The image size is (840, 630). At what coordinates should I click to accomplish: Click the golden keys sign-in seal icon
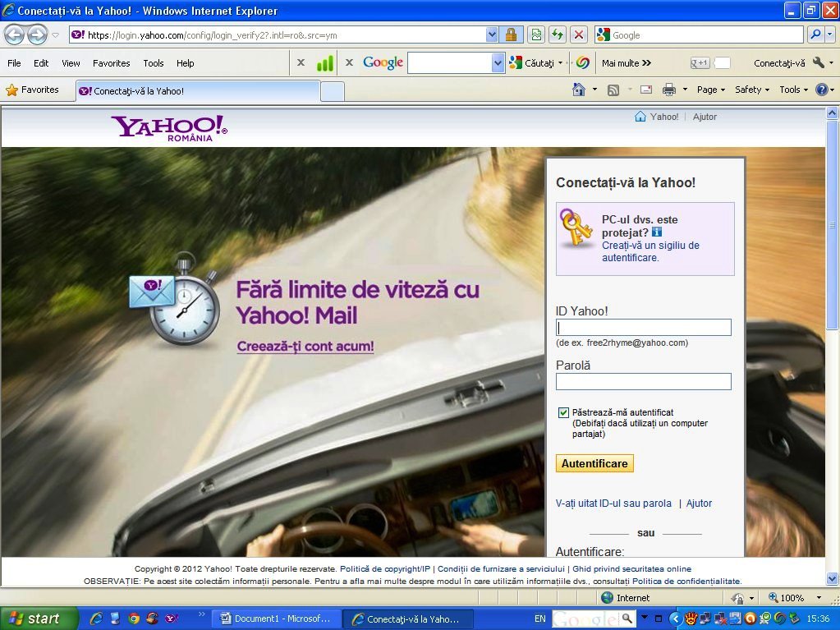576,228
